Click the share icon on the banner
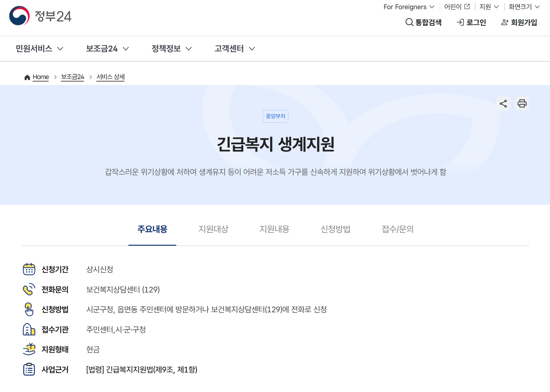 [x=503, y=103]
